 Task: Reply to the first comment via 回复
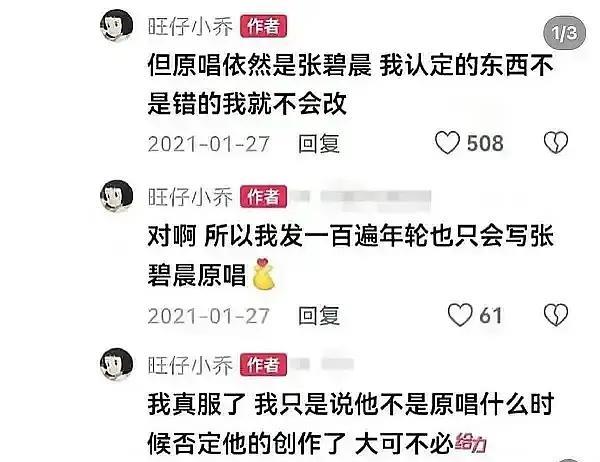[x=318, y=144]
